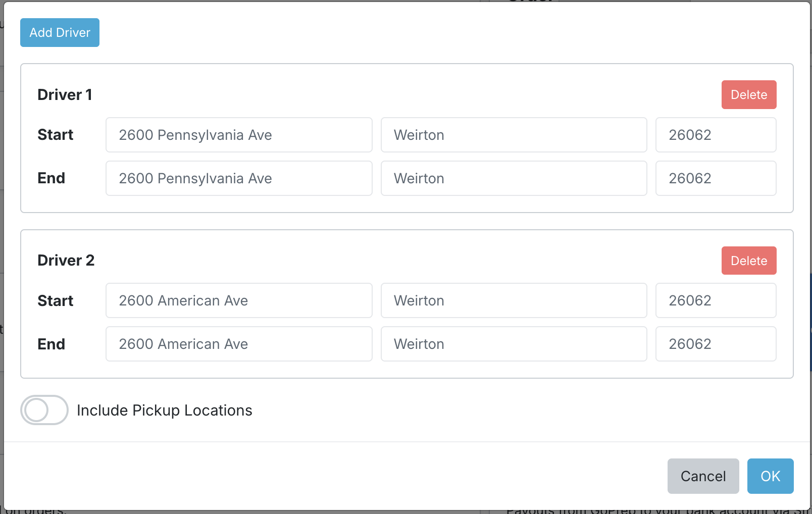Edit Driver 1 start zip code field
Image resolution: width=812 pixels, height=514 pixels.
(716, 135)
